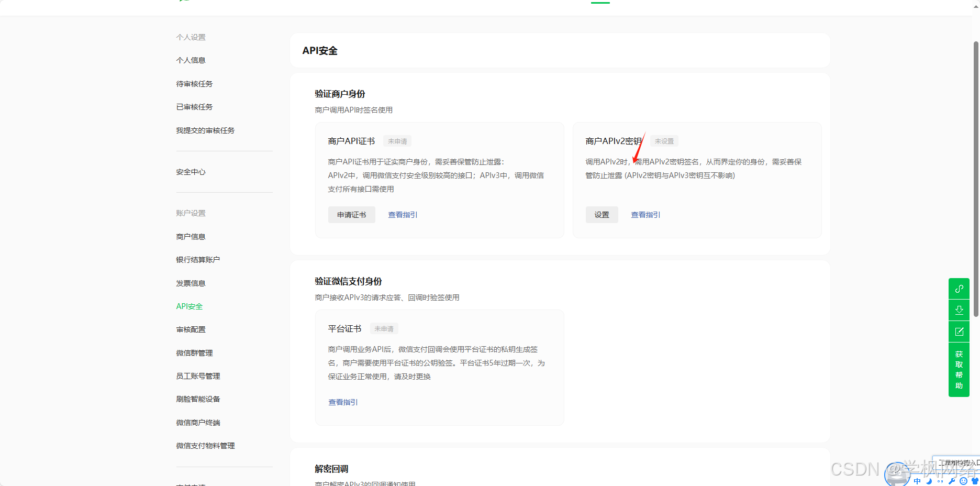
Task: Go to 安全中心 in the sidebar
Action: click(191, 172)
